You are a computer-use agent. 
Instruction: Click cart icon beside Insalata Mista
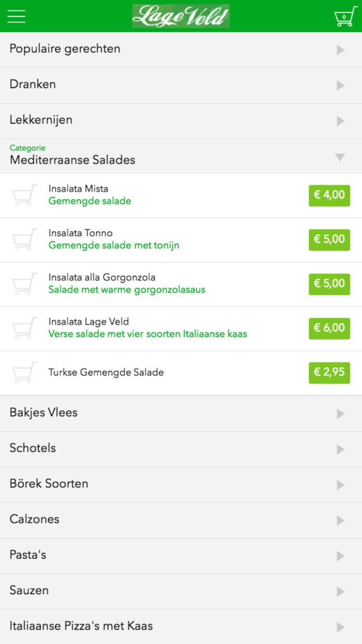tap(25, 195)
